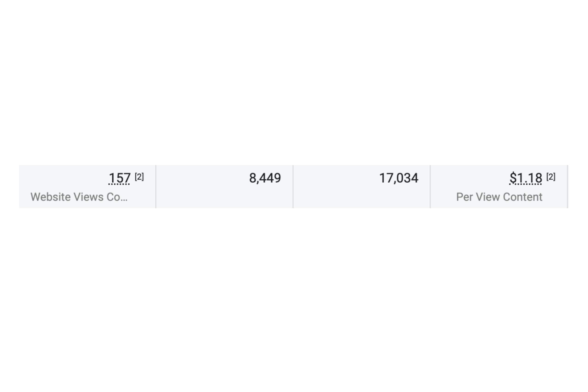
Task: Open footnote [2] beside the $1.18 value
Action: click(x=551, y=177)
